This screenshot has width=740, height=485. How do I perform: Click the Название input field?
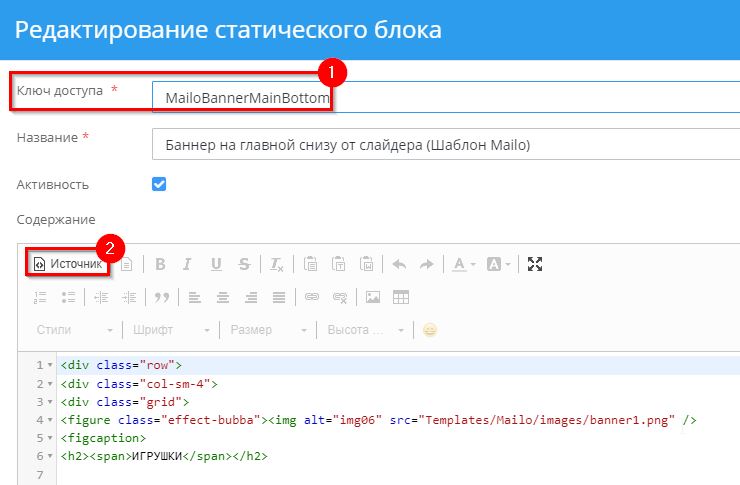click(445, 144)
